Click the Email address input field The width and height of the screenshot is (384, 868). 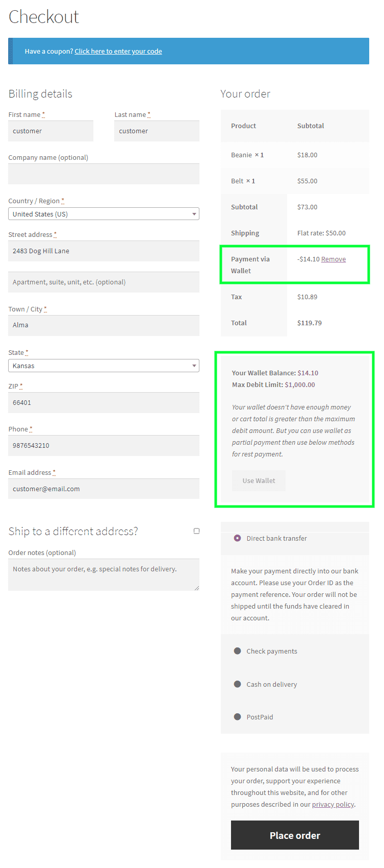click(104, 489)
